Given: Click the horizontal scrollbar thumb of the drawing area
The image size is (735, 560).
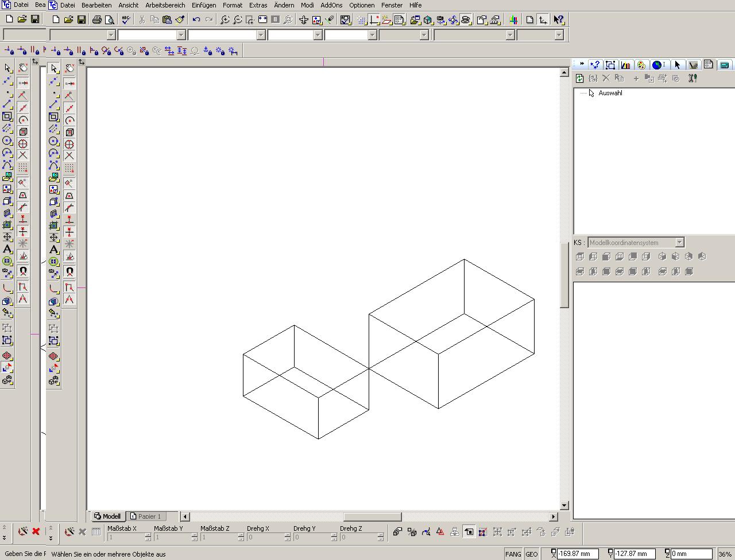Looking at the screenshot, I should click(372, 516).
